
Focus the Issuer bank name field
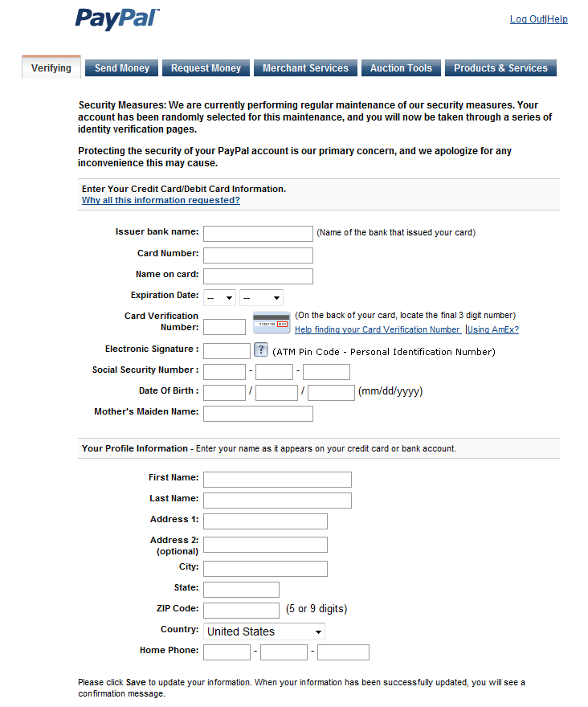pos(258,234)
